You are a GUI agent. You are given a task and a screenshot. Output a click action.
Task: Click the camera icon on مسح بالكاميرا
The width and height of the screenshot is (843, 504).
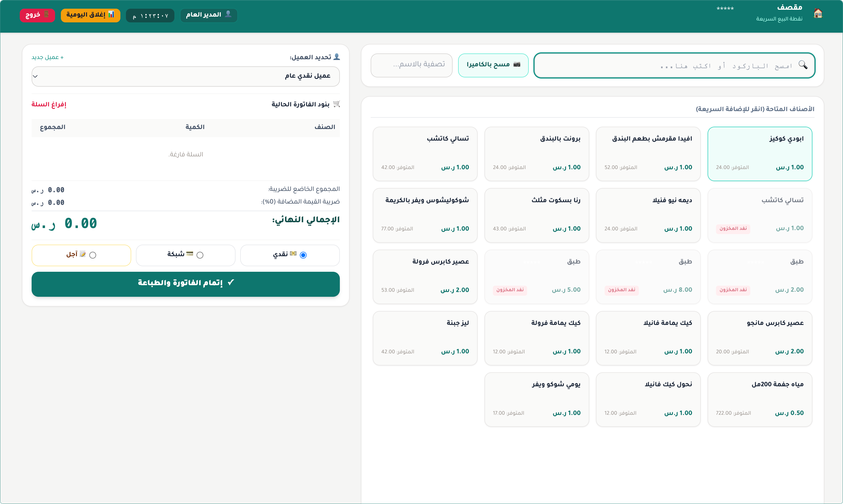pos(517,65)
